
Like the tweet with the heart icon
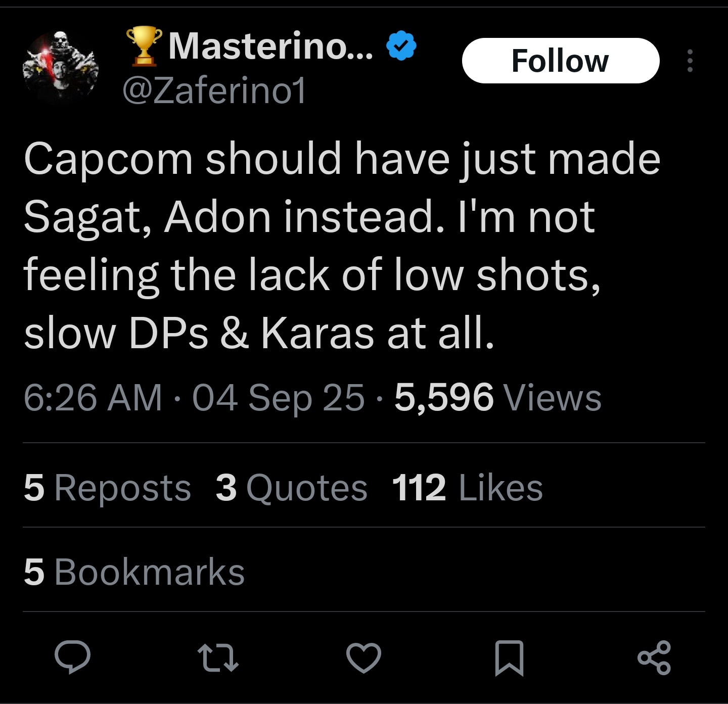[x=363, y=658]
